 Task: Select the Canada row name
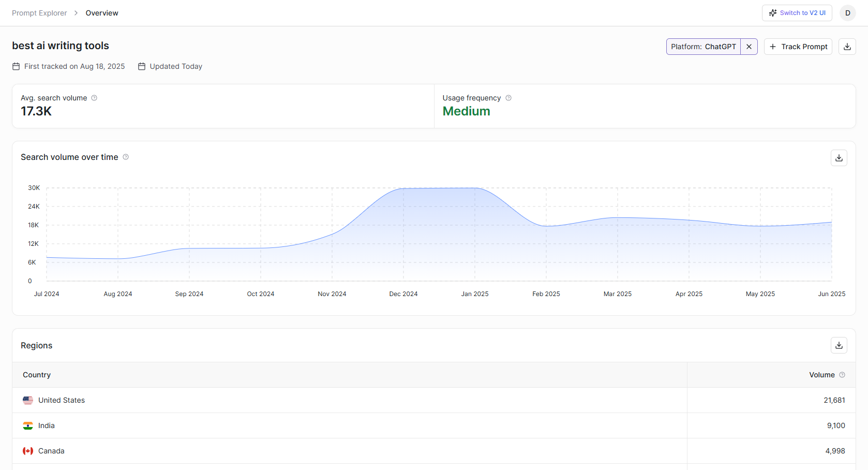51,451
